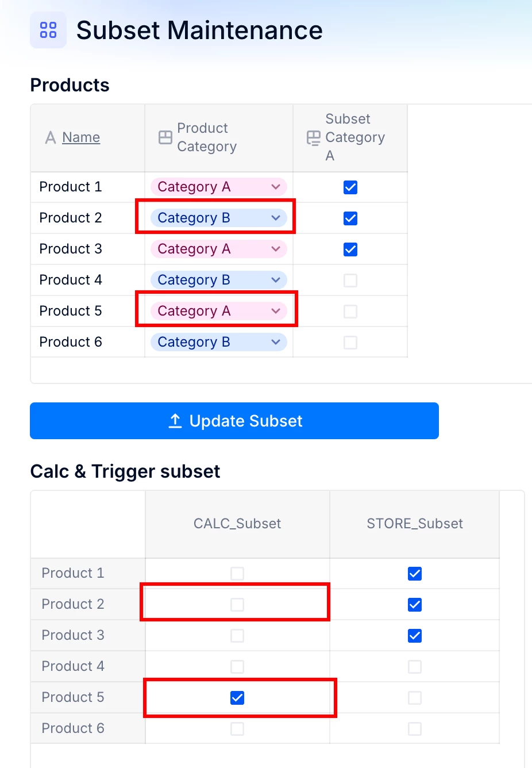Expand Product 6 category dropdown
Screen dimensions: 532x768
coord(276,342)
